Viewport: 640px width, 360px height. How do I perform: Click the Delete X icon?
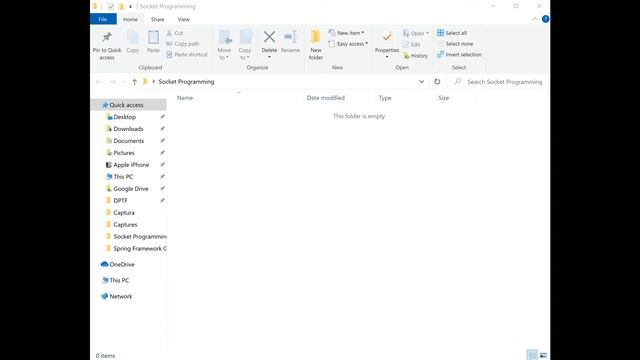(269, 37)
